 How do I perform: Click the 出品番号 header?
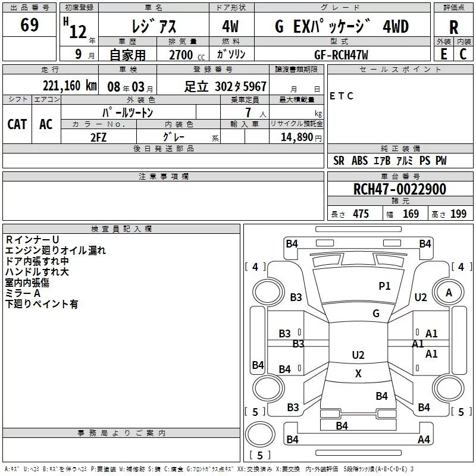[29, 8]
